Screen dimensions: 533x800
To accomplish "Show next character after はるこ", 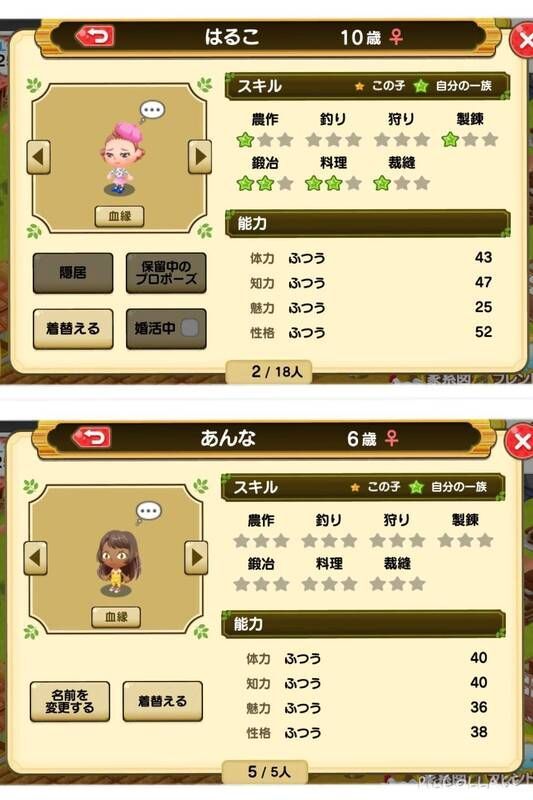I will tap(200, 157).
